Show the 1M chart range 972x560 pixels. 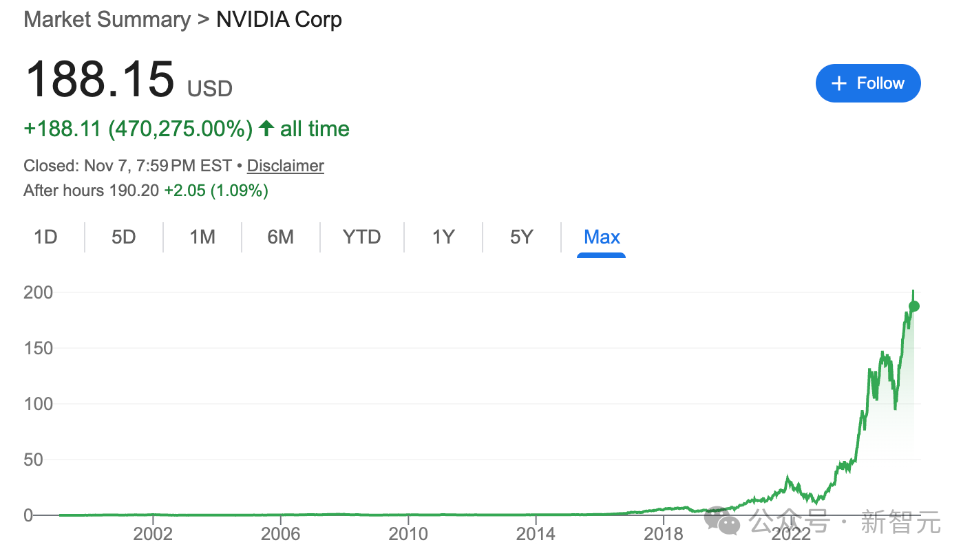coord(202,237)
